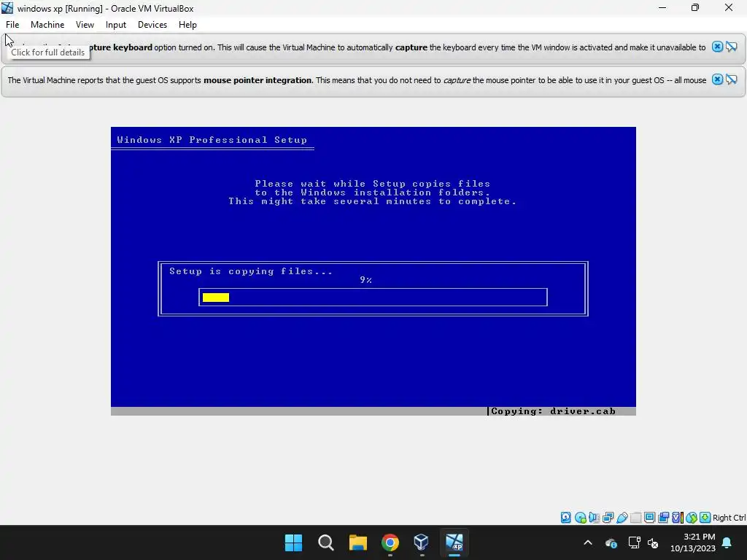Click the 'Click for full details' tooltip

pos(47,52)
